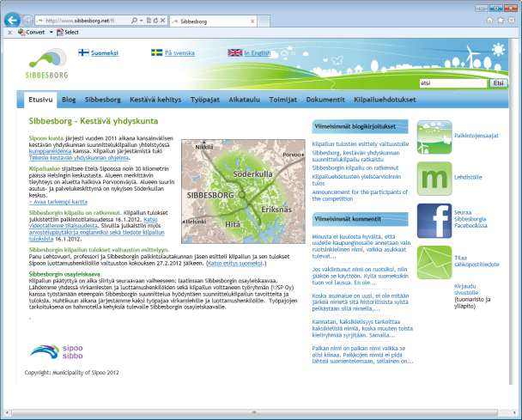Click the Sibbesborg logo in header
The width and height of the screenshot is (522, 420).
[x=47, y=64]
